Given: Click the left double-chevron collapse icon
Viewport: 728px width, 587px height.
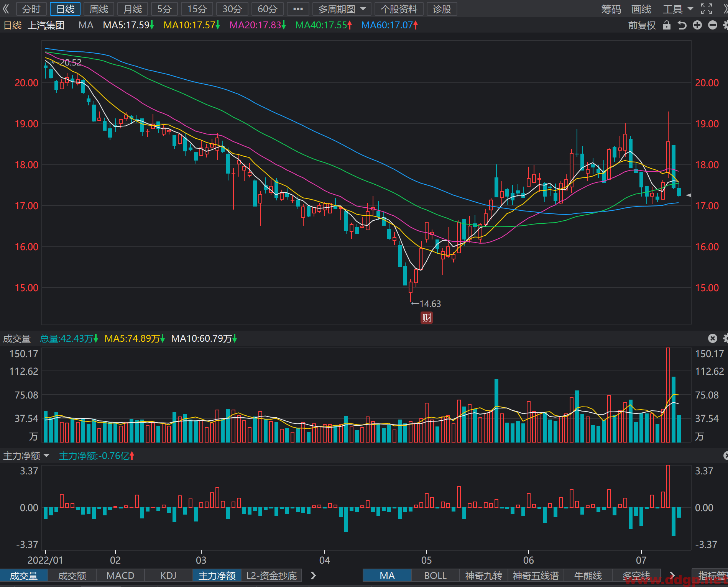Looking at the screenshot, I should pos(6,9).
